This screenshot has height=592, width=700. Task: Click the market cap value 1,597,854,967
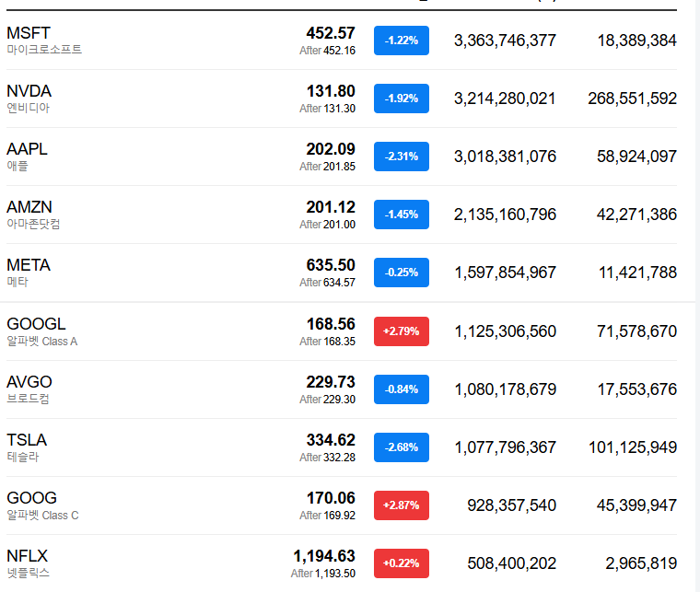tap(505, 273)
